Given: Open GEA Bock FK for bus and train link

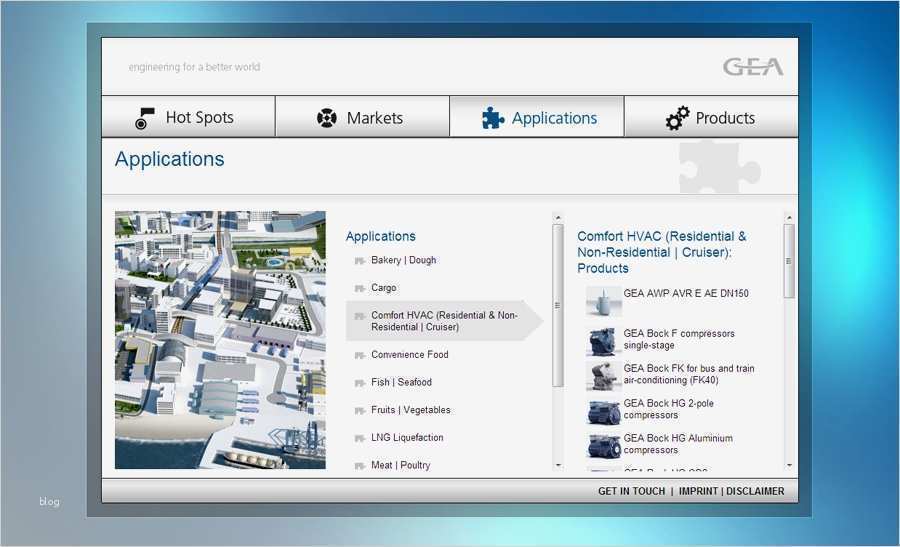Looking at the screenshot, I should tap(689, 374).
